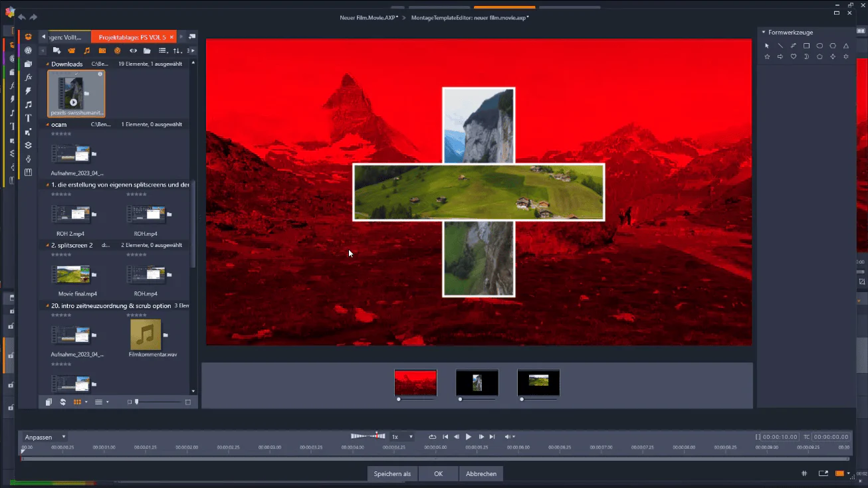Open the 1x playback speed dropdown
The height and width of the screenshot is (488, 868).
click(402, 437)
